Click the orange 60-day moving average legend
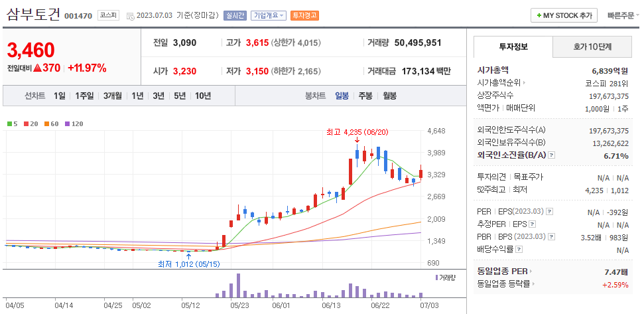This screenshot has width=644, height=314. point(51,123)
